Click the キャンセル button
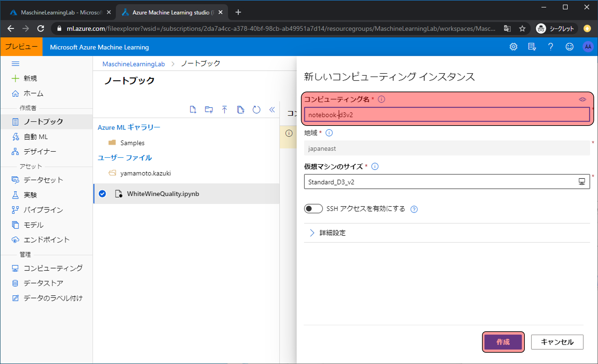This screenshot has width=598, height=364. (x=557, y=342)
